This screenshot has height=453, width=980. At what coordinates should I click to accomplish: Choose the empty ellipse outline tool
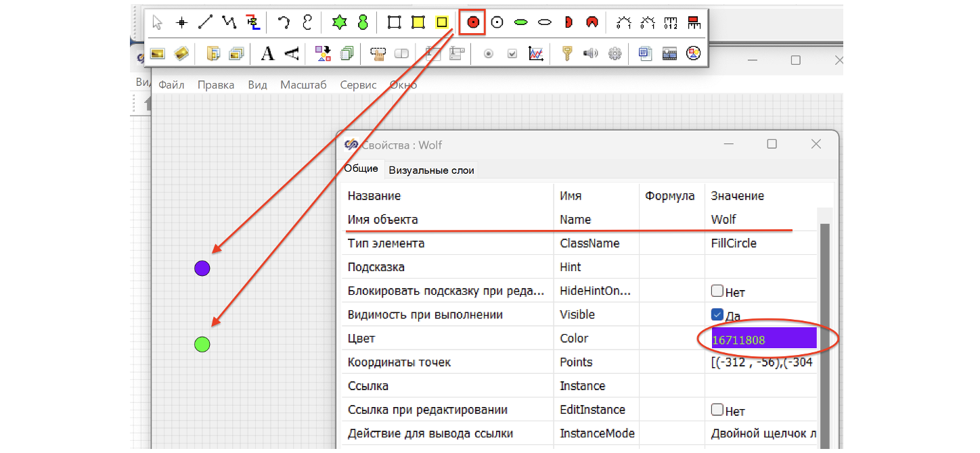[545, 23]
